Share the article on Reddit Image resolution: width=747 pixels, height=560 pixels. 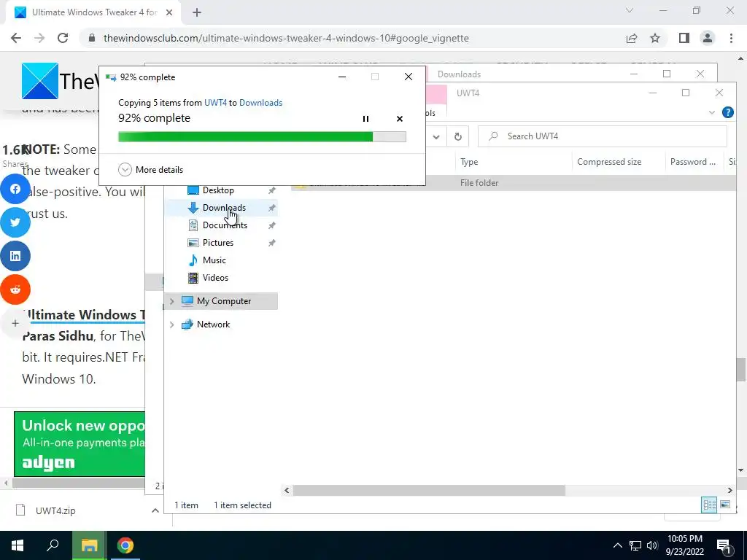(15, 289)
